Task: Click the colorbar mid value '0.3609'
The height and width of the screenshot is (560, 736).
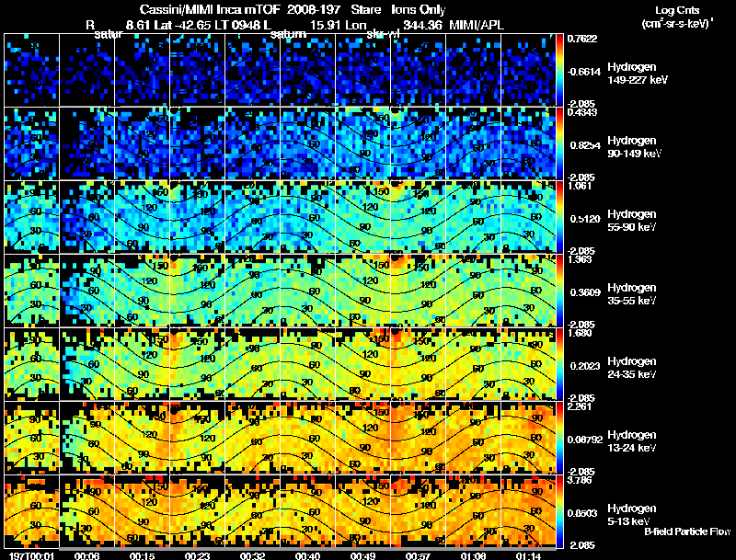Action: pos(585,292)
